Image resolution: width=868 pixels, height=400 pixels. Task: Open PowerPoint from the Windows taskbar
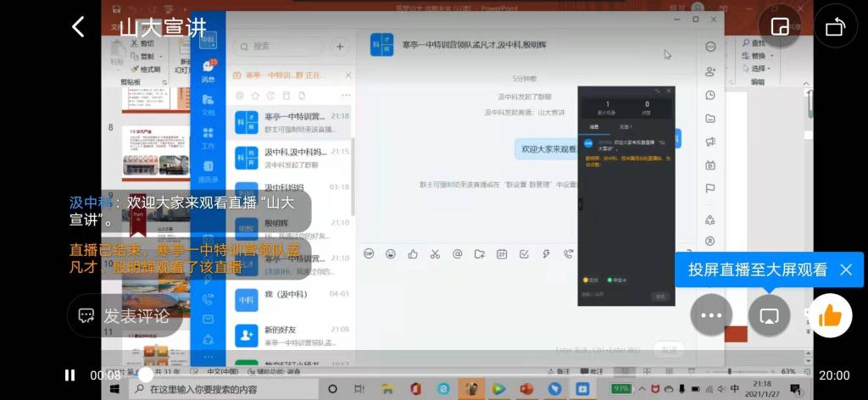coord(526,389)
